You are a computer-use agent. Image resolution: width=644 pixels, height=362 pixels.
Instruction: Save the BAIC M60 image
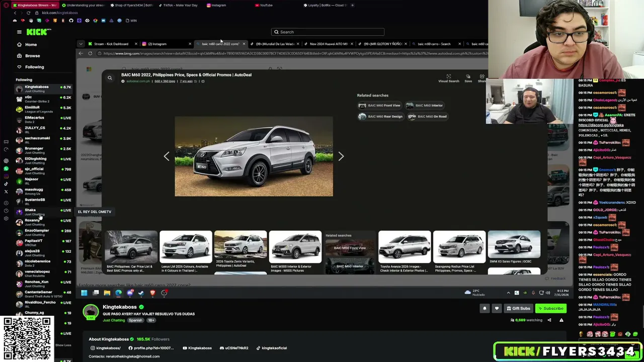(x=468, y=78)
